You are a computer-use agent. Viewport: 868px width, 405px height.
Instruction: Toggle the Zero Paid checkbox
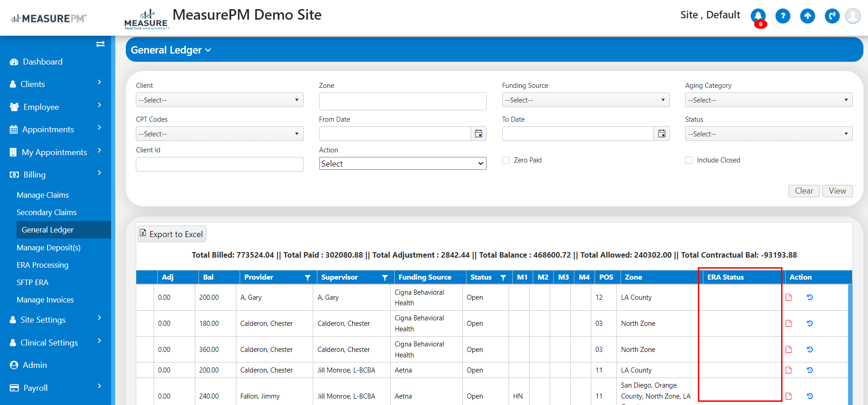coord(506,160)
